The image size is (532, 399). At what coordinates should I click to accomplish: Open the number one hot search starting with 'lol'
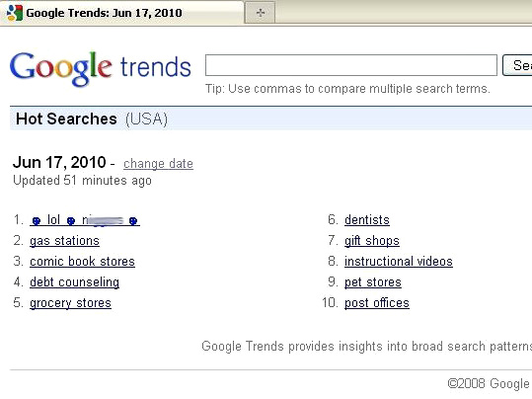click(85, 220)
